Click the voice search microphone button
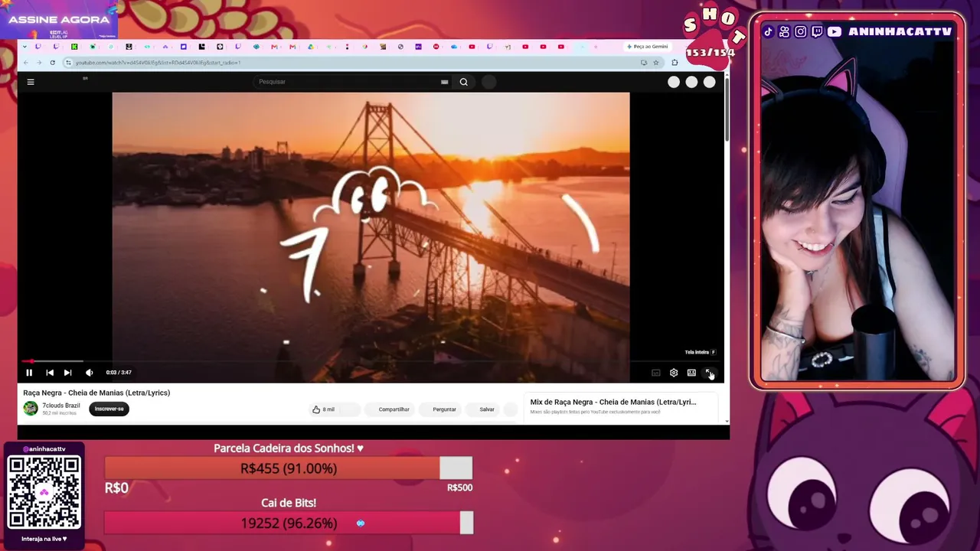The image size is (980, 551). click(489, 82)
